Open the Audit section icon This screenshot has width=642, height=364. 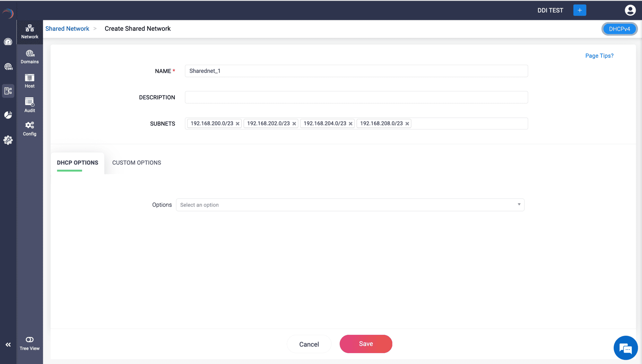click(x=30, y=105)
